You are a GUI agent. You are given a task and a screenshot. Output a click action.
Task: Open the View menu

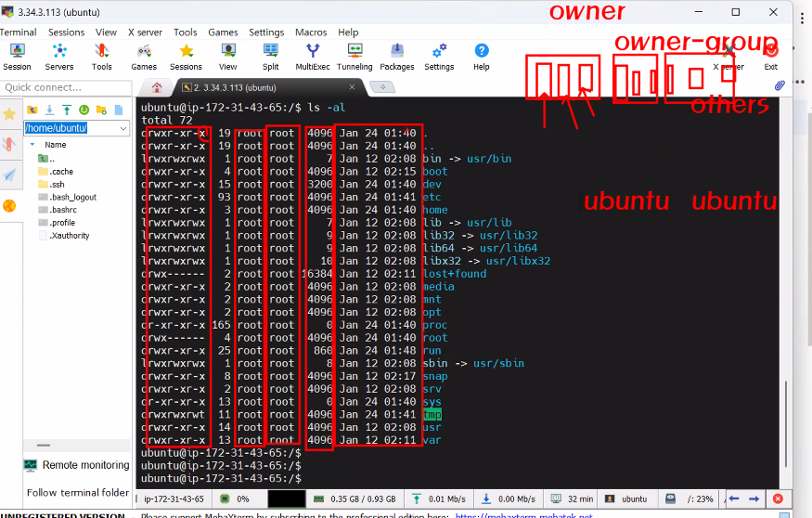click(106, 32)
